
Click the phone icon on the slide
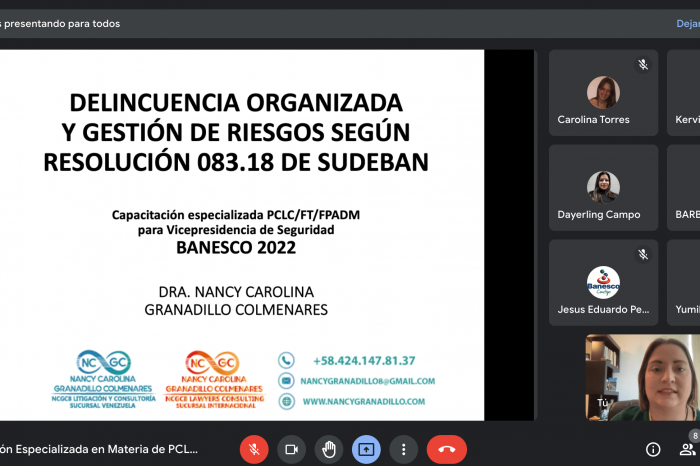tap(286, 360)
